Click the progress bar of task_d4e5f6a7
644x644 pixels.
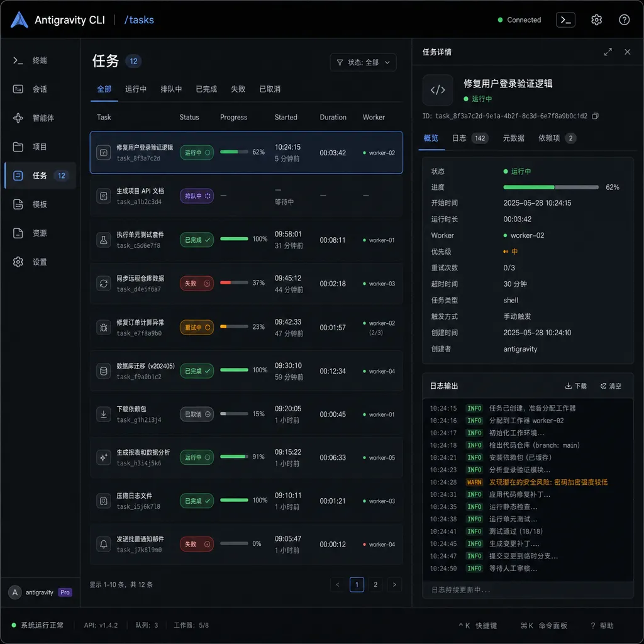point(234,282)
